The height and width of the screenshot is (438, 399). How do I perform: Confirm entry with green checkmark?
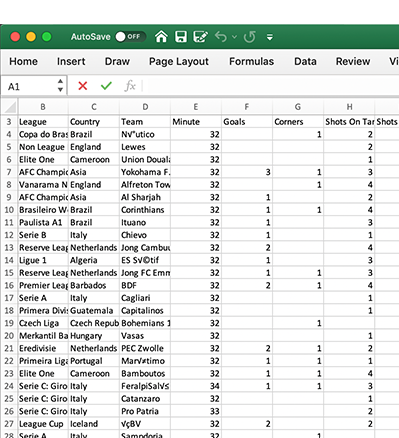click(x=106, y=86)
